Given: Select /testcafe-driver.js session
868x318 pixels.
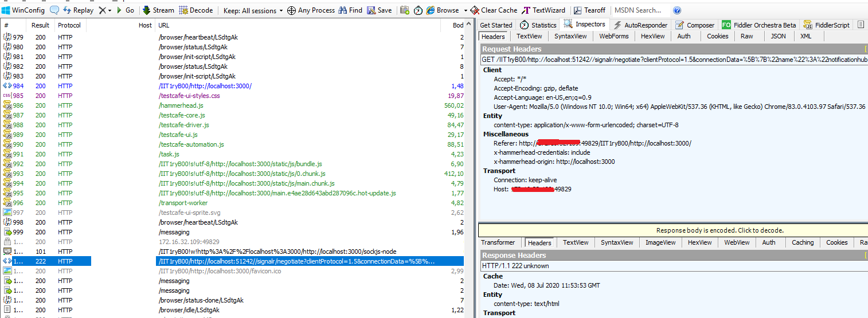Looking at the screenshot, I should 233,125.
